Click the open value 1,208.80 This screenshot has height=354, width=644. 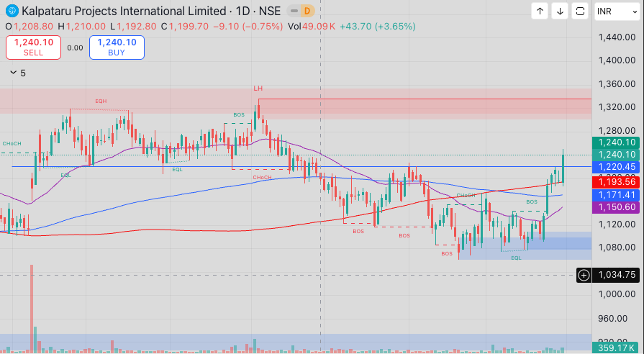click(34, 27)
